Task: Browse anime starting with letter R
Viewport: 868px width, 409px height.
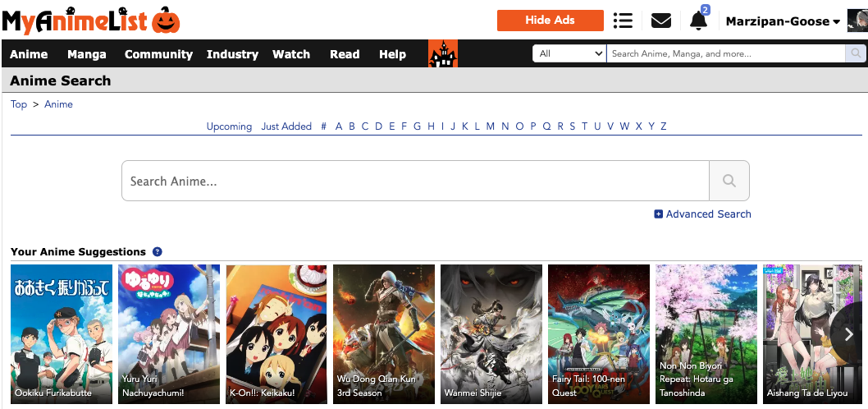Action: [560, 126]
